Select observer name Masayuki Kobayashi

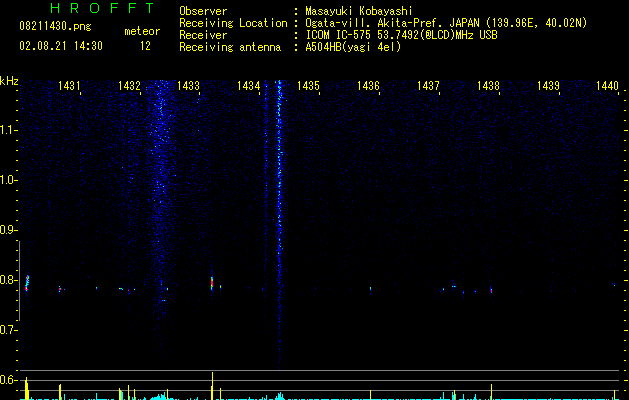pyautogui.click(x=359, y=11)
